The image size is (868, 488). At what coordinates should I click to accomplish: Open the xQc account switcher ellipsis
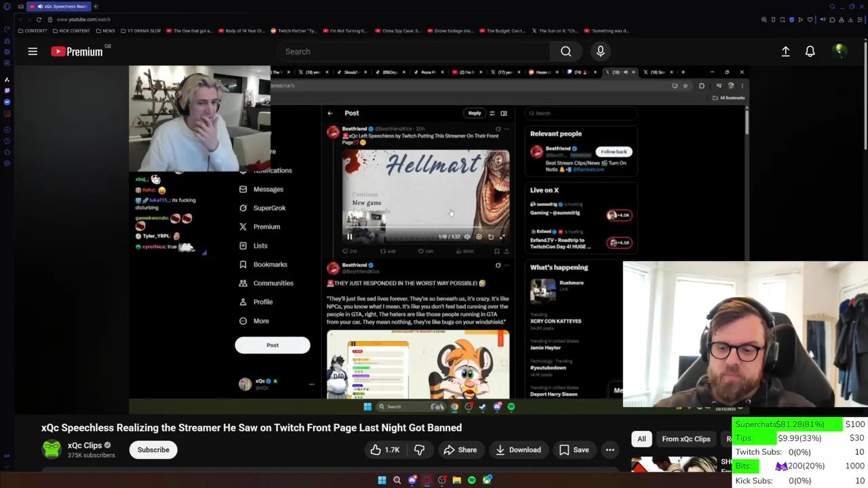click(311, 384)
